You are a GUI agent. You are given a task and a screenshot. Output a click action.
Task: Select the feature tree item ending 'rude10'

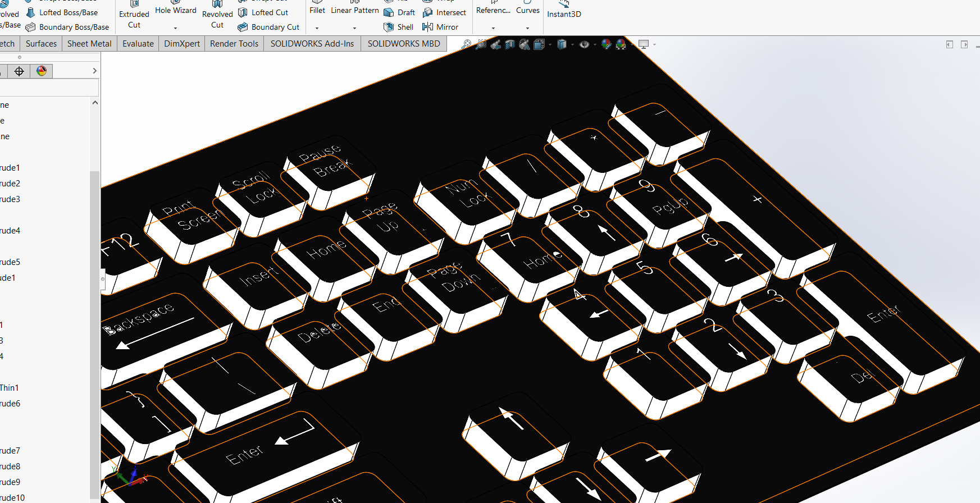click(12, 498)
